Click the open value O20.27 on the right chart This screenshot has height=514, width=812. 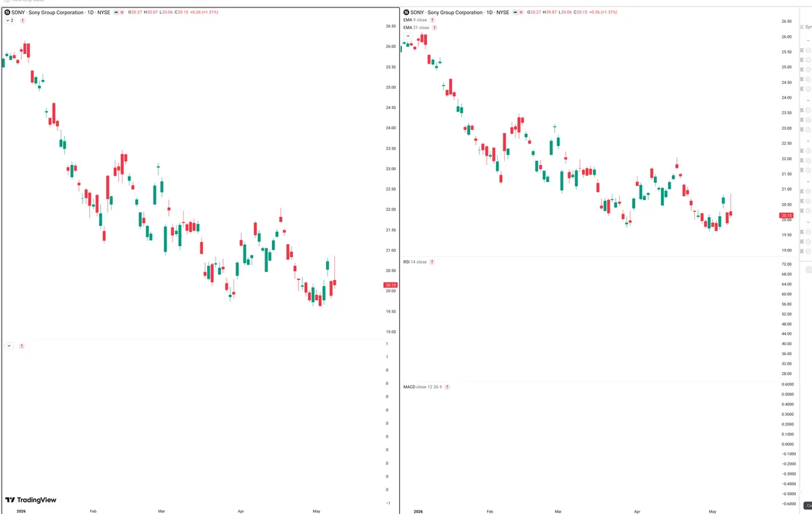point(534,12)
